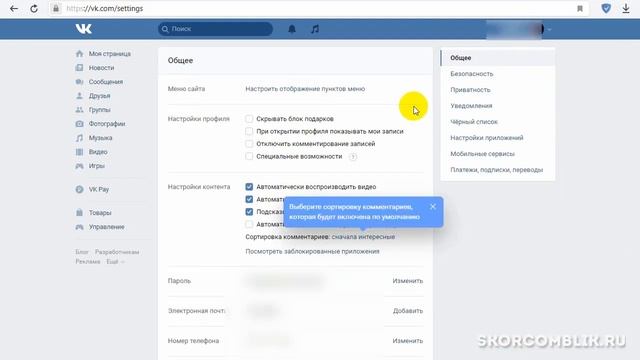Check При открытии профиля показывать мои записи

click(249, 131)
